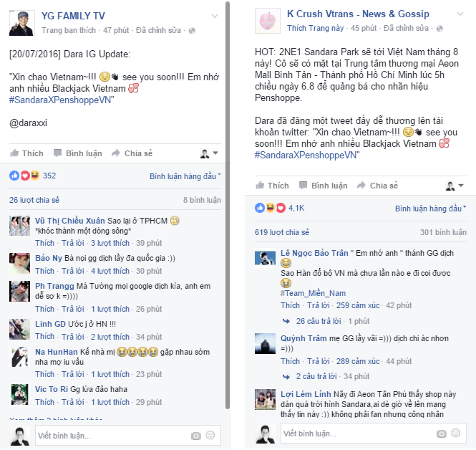
Task: Expand 26 câu trả lời replies
Action: tap(319, 321)
